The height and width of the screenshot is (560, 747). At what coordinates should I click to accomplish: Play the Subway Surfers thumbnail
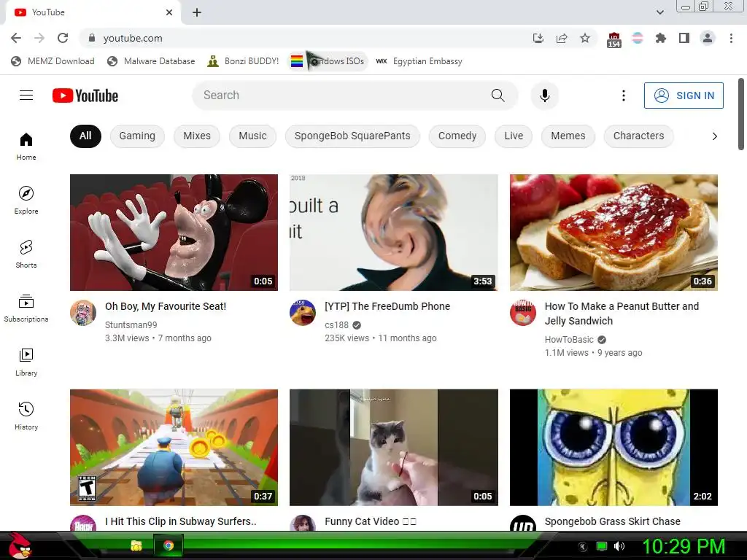174,448
